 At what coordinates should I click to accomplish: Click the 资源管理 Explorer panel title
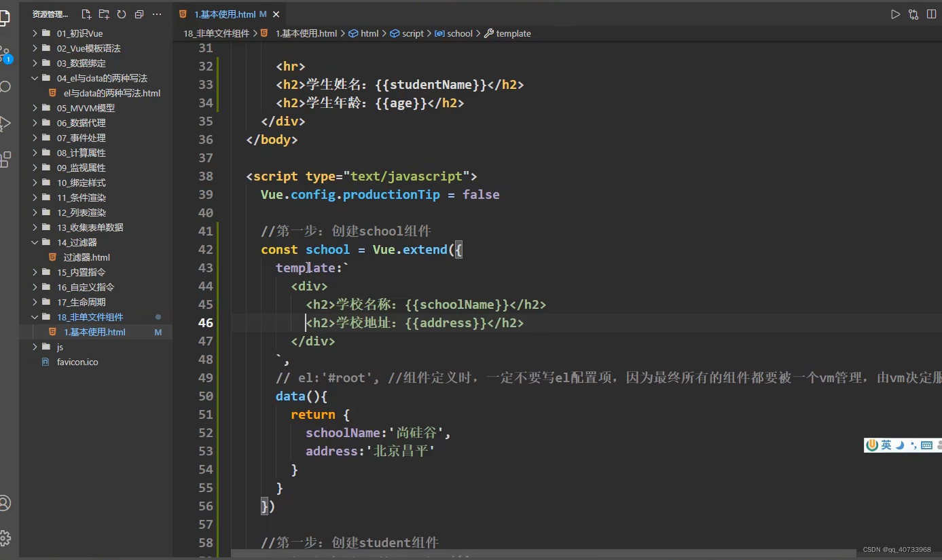[x=50, y=14]
